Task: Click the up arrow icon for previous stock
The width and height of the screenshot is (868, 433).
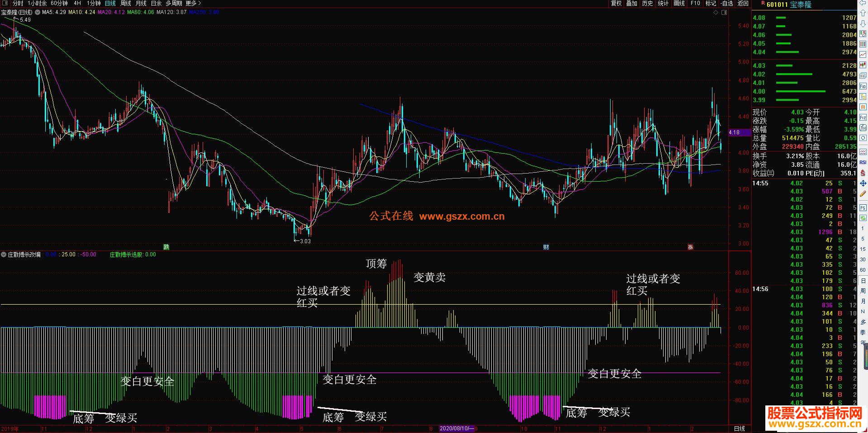Action: coord(863,13)
